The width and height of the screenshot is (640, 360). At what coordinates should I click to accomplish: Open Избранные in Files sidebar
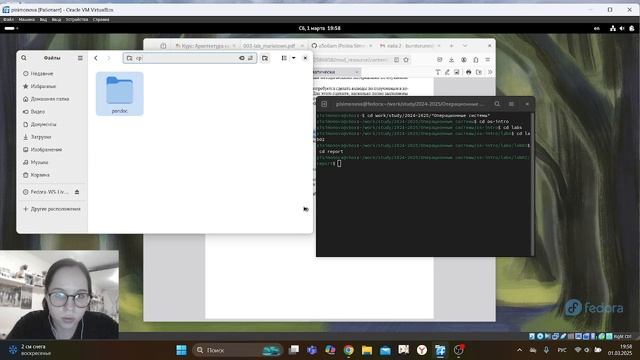pos(52,86)
